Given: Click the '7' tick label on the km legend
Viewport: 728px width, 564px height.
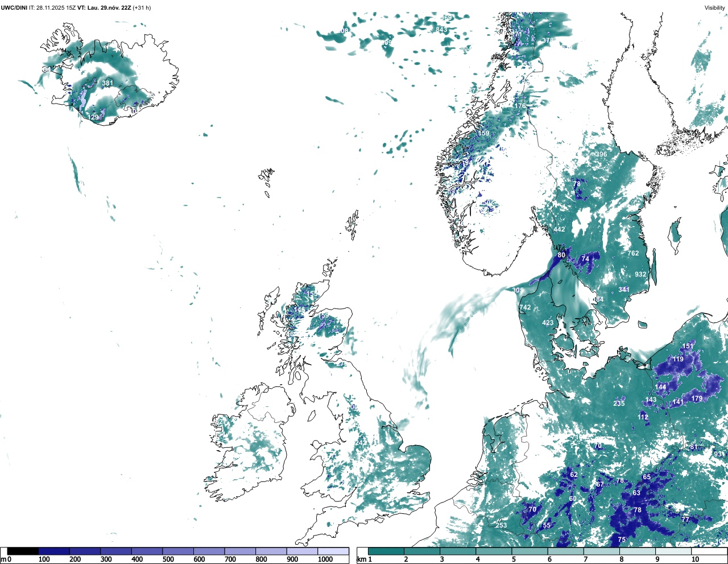Looking at the screenshot, I should coord(585,559).
